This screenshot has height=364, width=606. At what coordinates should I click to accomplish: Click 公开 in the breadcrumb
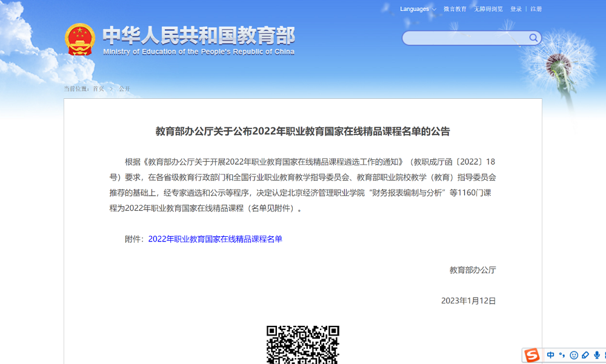pyautogui.click(x=124, y=89)
